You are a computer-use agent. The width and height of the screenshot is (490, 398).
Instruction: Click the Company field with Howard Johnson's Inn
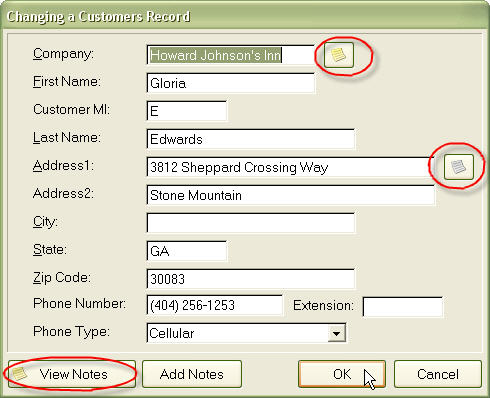tap(230, 55)
